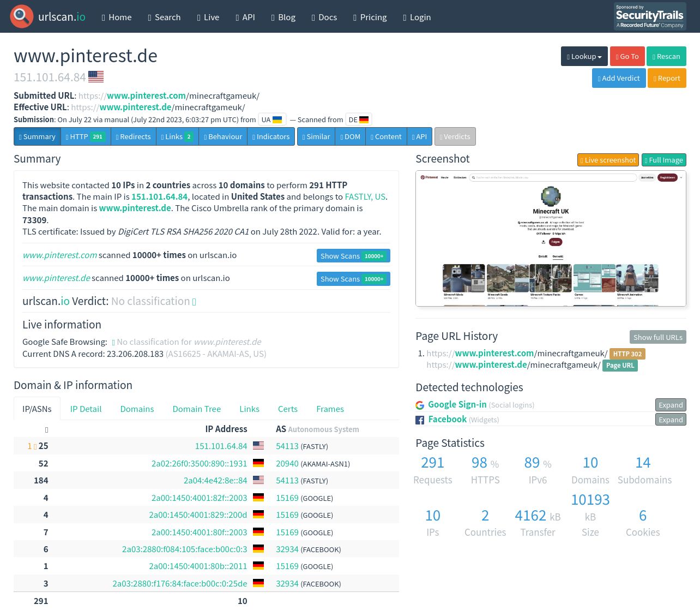
Task: Open the FASTLY, US link in summary
Action: click(x=365, y=196)
